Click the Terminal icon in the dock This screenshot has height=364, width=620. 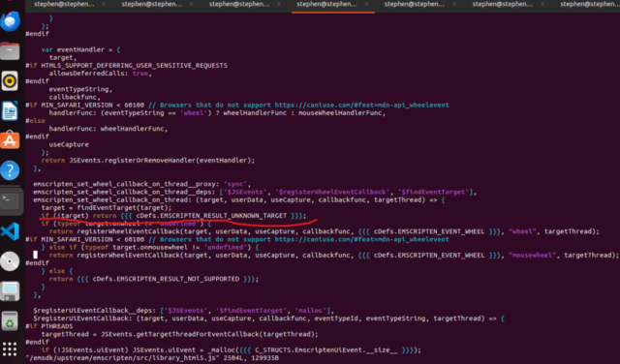pos(10,200)
